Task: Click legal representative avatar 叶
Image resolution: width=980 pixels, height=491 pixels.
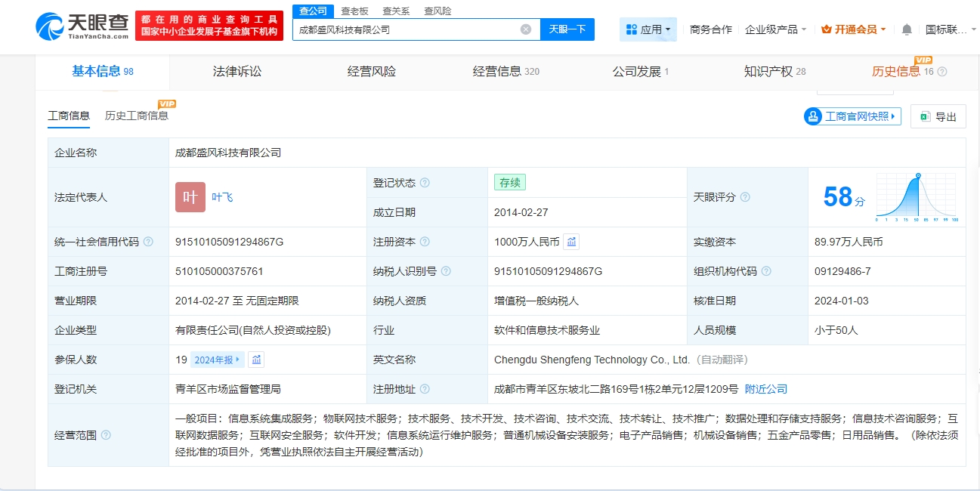Action: coord(190,197)
